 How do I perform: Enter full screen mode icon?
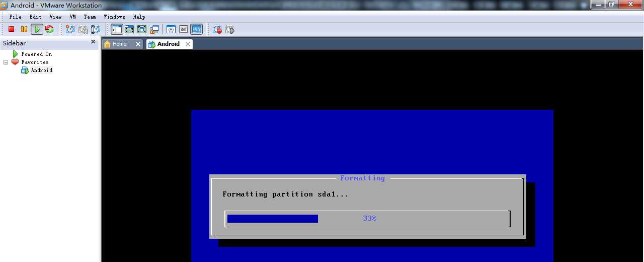pos(142,29)
